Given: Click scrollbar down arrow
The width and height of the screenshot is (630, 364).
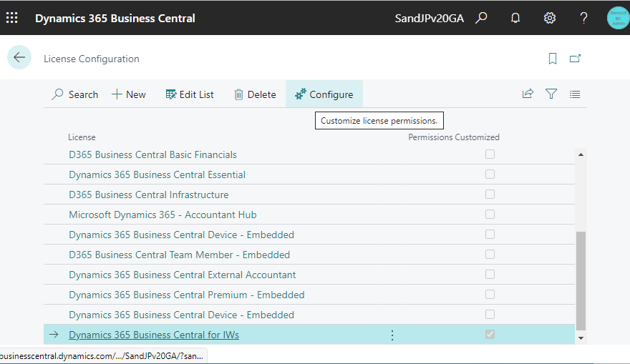Looking at the screenshot, I should point(581,338).
